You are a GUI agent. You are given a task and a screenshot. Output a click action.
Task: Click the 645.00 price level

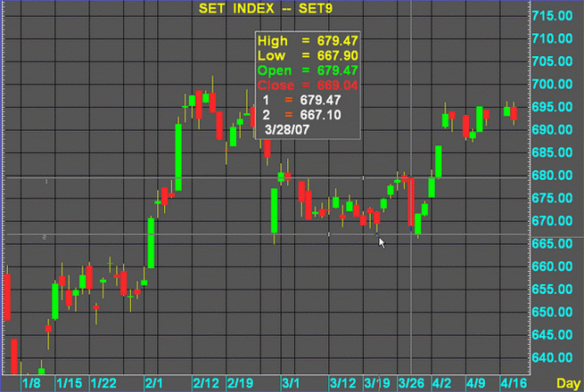(x=552, y=335)
